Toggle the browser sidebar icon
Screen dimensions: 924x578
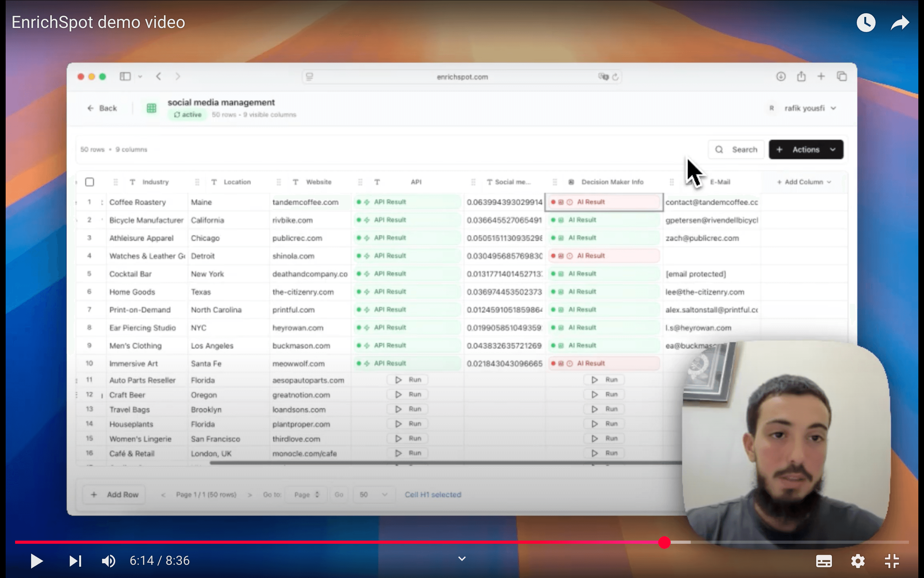(125, 76)
